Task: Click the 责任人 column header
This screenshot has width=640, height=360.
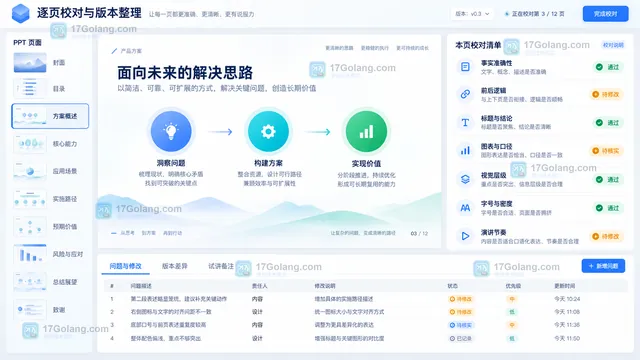Action: (x=260, y=286)
